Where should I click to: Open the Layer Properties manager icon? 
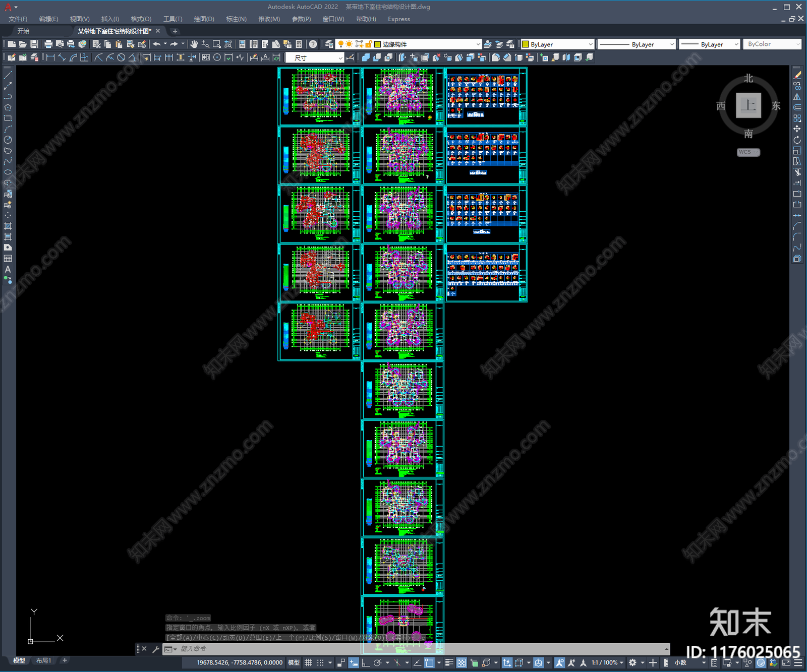(x=329, y=44)
